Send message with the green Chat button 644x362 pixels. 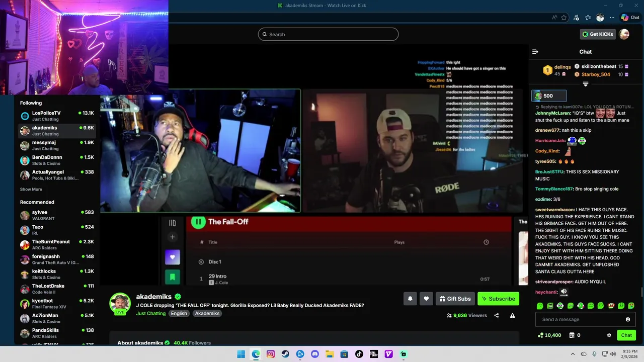point(626,335)
